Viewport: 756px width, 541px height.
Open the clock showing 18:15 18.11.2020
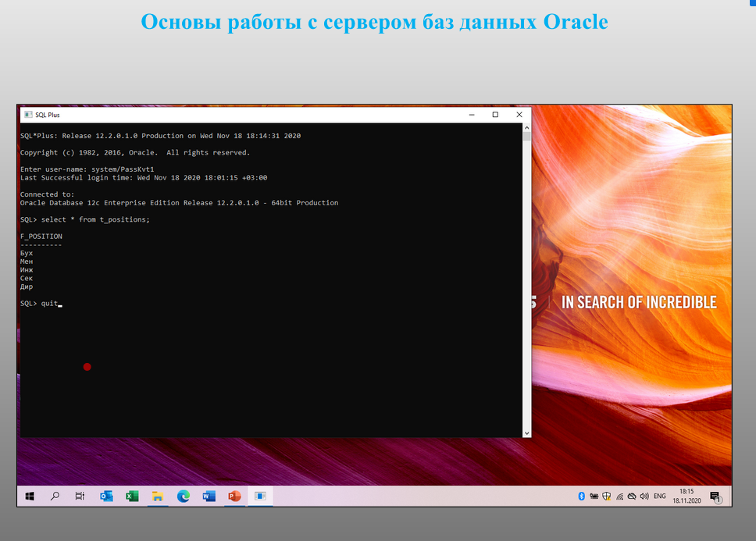click(x=686, y=497)
